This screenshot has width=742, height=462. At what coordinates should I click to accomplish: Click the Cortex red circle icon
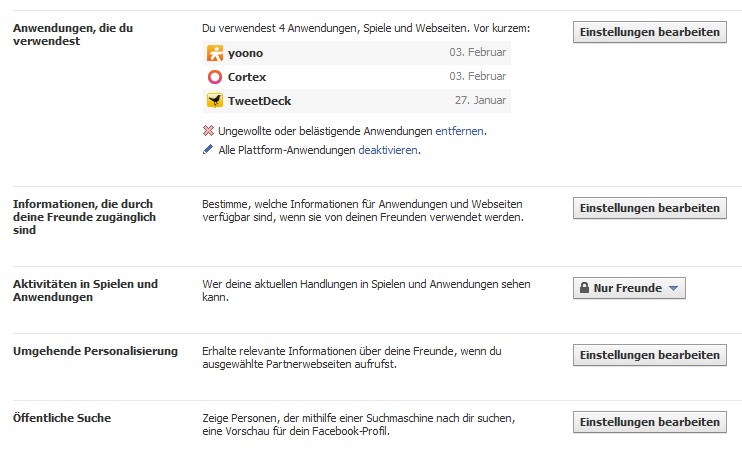[x=214, y=77]
